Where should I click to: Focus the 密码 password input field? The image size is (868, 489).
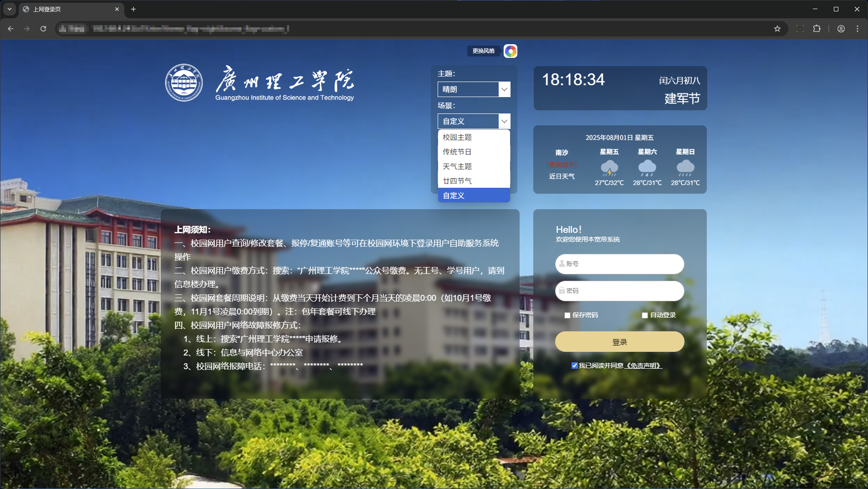tap(619, 291)
